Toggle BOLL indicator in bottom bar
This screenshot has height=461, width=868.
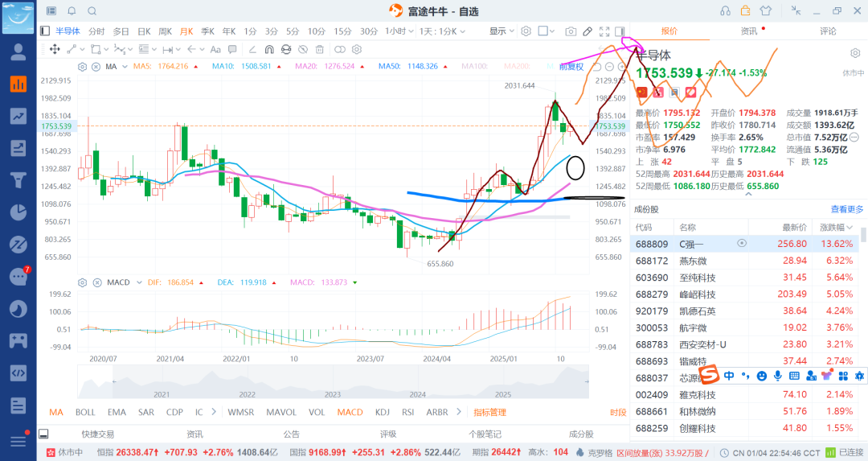[85, 412]
